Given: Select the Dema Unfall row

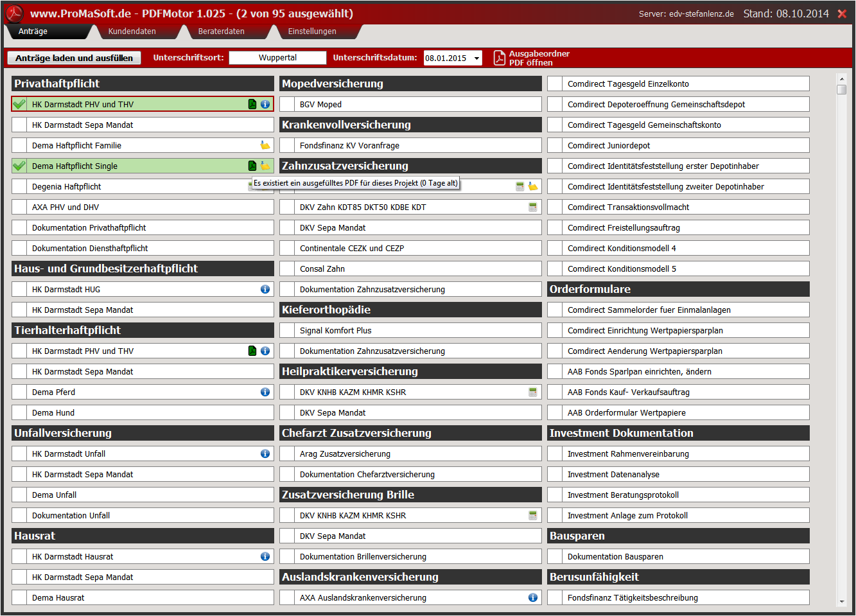Looking at the screenshot, I should point(143,495).
